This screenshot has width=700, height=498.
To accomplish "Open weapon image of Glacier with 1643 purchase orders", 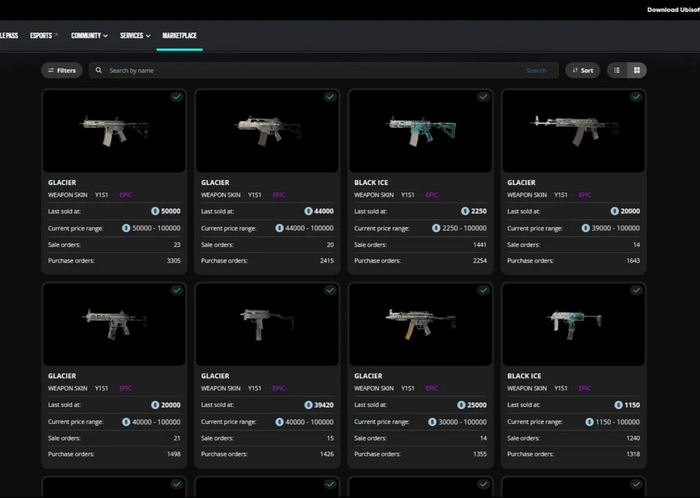I will pyautogui.click(x=573, y=131).
